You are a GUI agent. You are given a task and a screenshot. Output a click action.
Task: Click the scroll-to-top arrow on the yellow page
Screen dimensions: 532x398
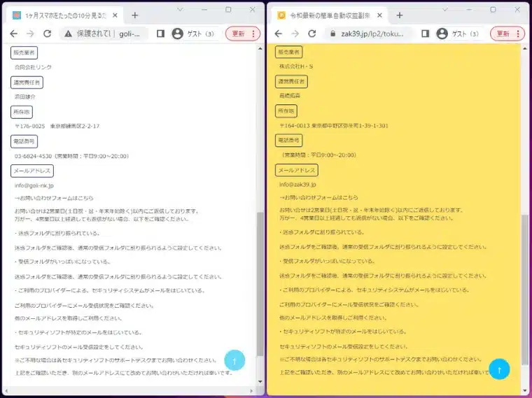click(499, 369)
